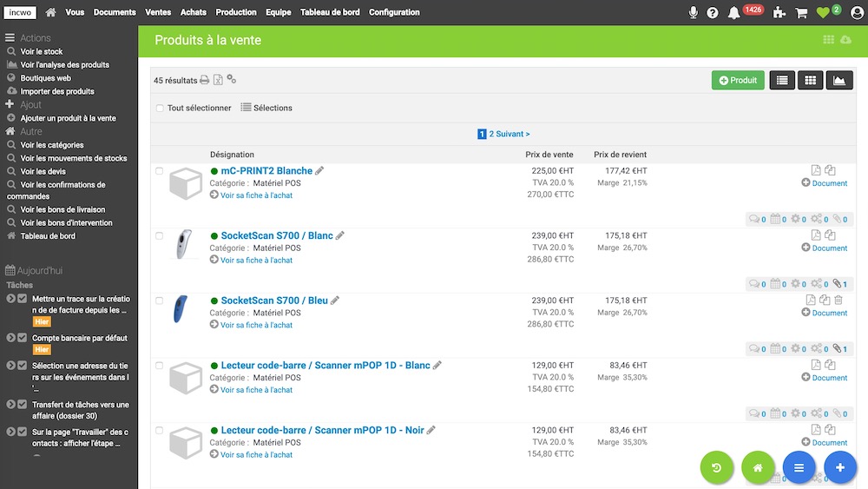Toggle checkbox of Mettre un trace task

point(23,298)
